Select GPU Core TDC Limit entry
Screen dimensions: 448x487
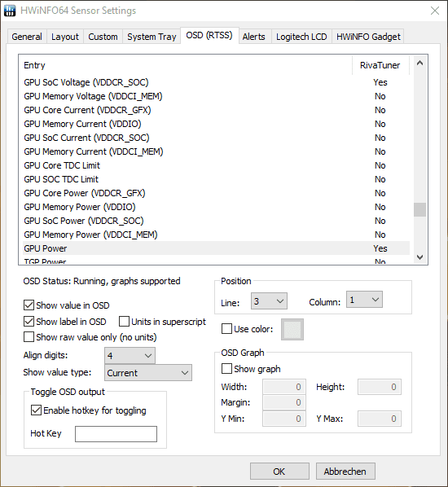(x=216, y=165)
